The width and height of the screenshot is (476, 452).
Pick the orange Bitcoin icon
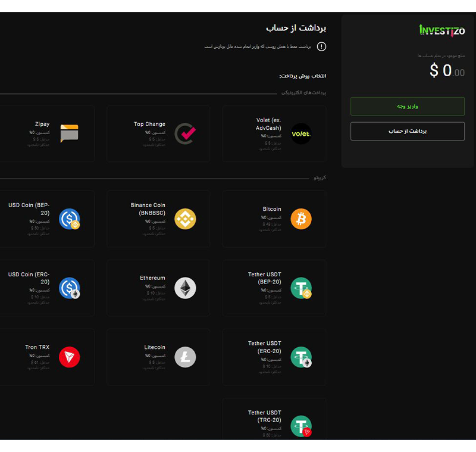tap(301, 219)
